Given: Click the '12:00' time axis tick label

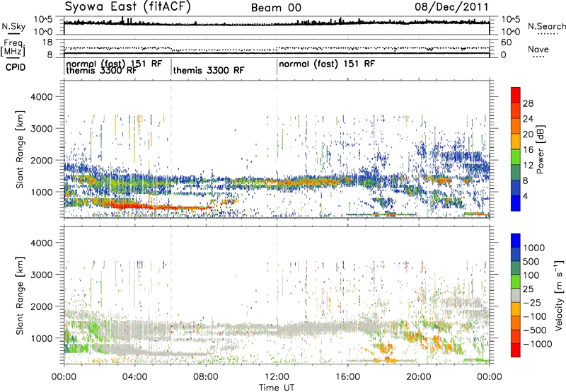Looking at the screenshot, I should [277, 377].
